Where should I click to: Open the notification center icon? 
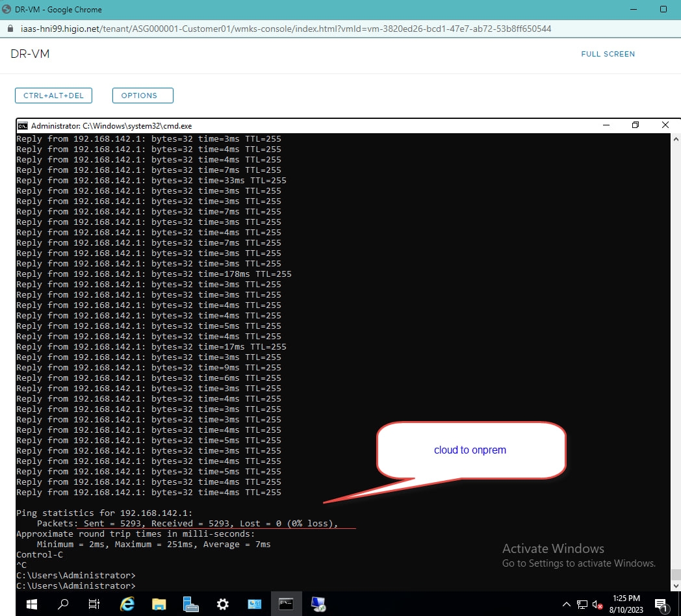(x=662, y=604)
